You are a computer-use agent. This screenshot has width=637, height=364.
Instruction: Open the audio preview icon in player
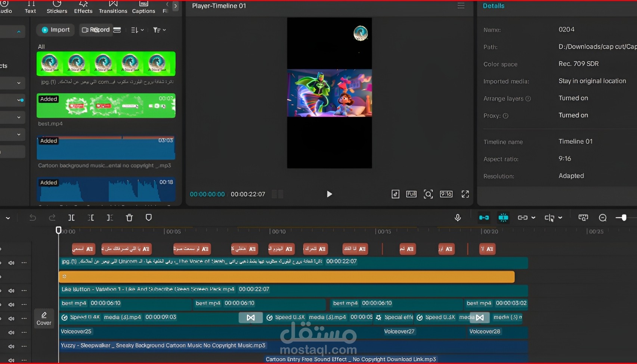(395, 194)
